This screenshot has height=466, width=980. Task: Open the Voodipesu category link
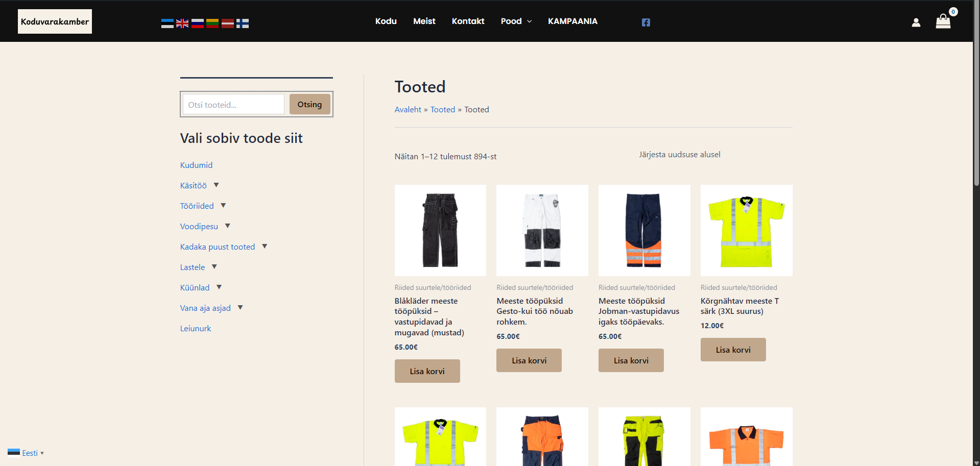(x=199, y=226)
